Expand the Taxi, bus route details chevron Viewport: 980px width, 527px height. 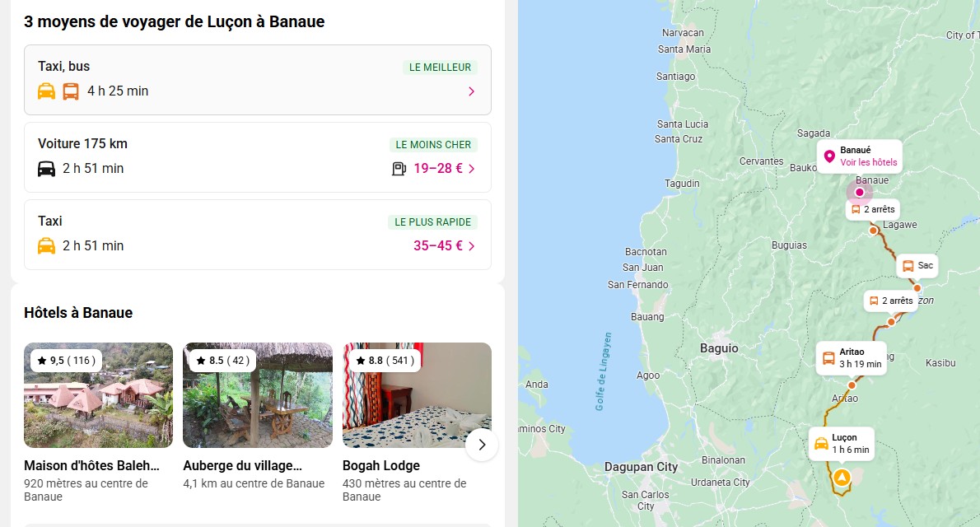471,91
